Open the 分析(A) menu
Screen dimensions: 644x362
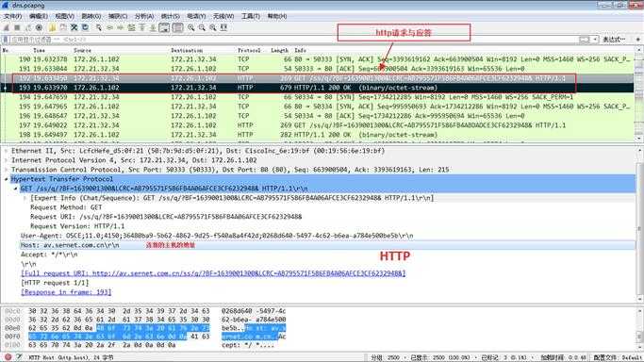point(143,16)
